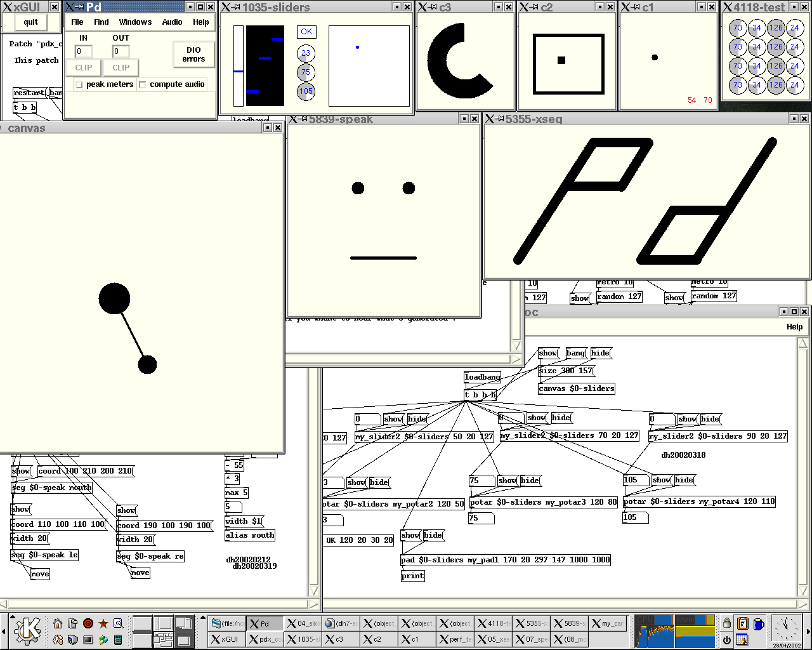Click the knob showing 75 in 1035-sliders

306,72
